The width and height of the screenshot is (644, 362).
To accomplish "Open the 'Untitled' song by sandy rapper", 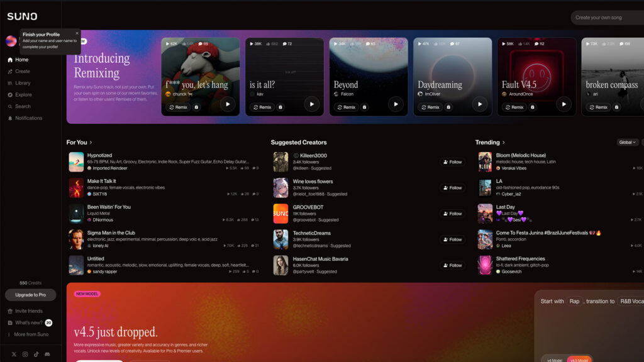I will tap(96, 258).
